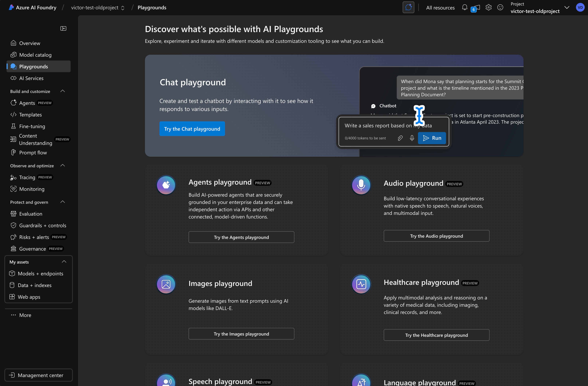
Task: Open Evaluation
Action: coord(39,214)
